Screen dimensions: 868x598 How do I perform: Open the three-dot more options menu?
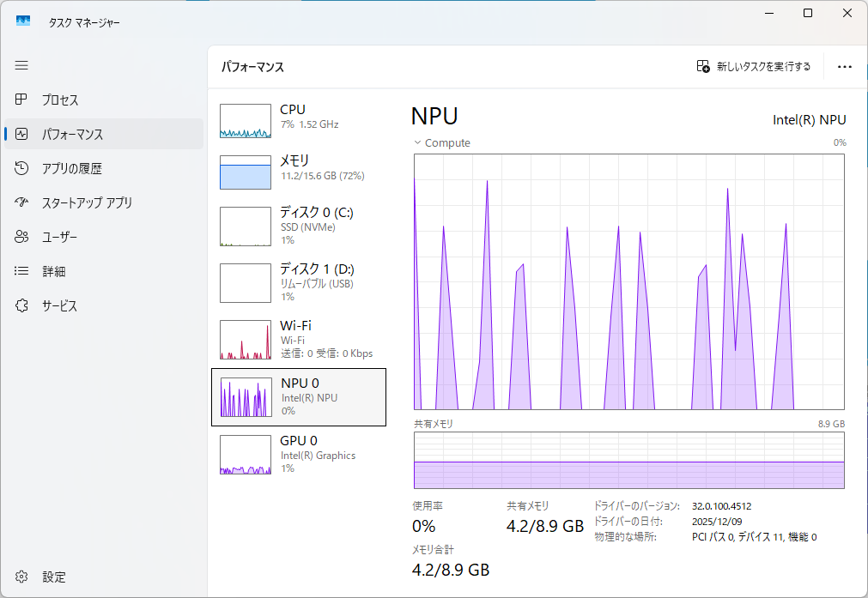pos(845,67)
